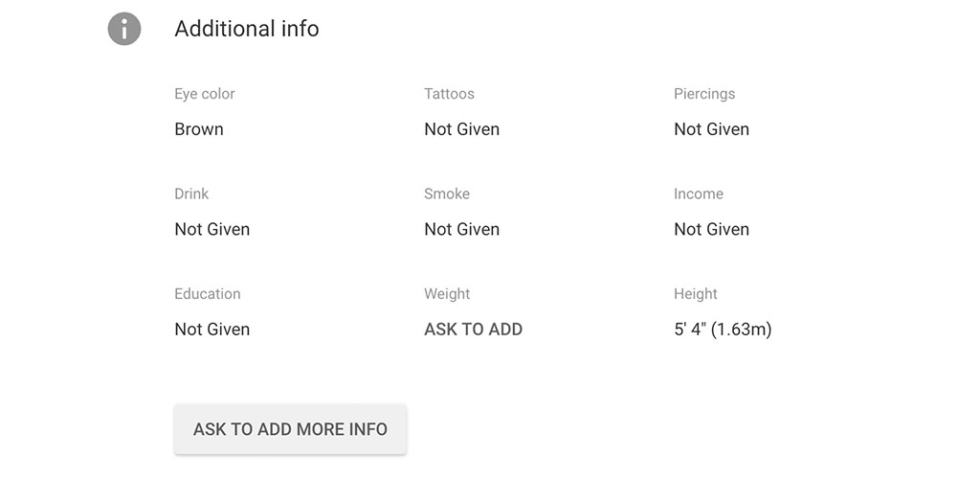Click the Income label
The height and width of the screenshot is (479, 980).
coord(698,194)
